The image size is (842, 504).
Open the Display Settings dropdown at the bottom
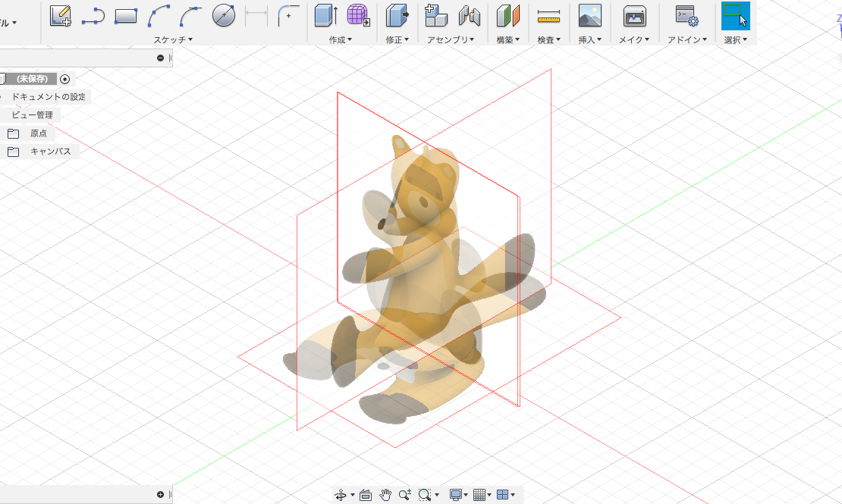[x=460, y=495]
